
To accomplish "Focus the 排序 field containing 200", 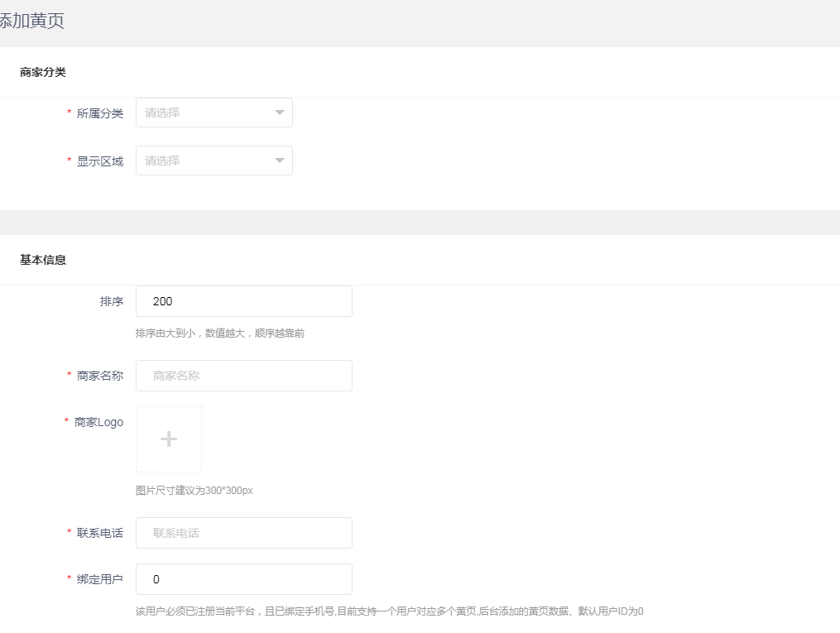I will [x=243, y=301].
